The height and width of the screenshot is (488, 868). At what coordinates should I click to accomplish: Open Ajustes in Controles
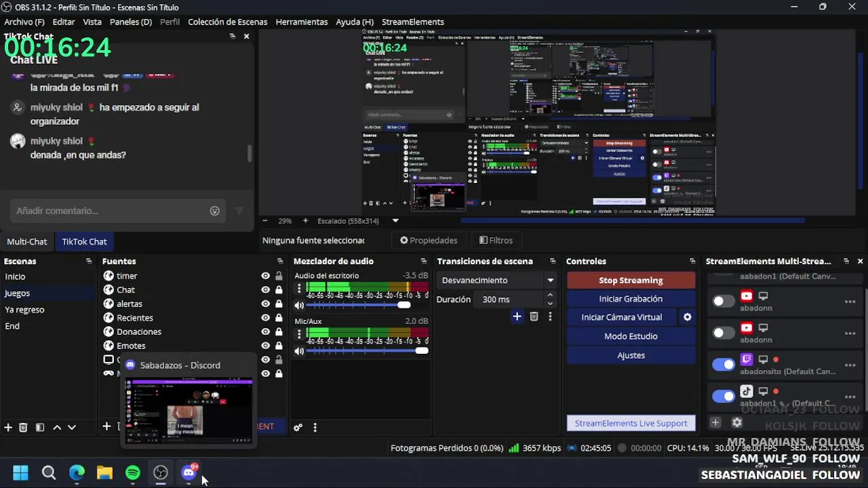point(631,355)
